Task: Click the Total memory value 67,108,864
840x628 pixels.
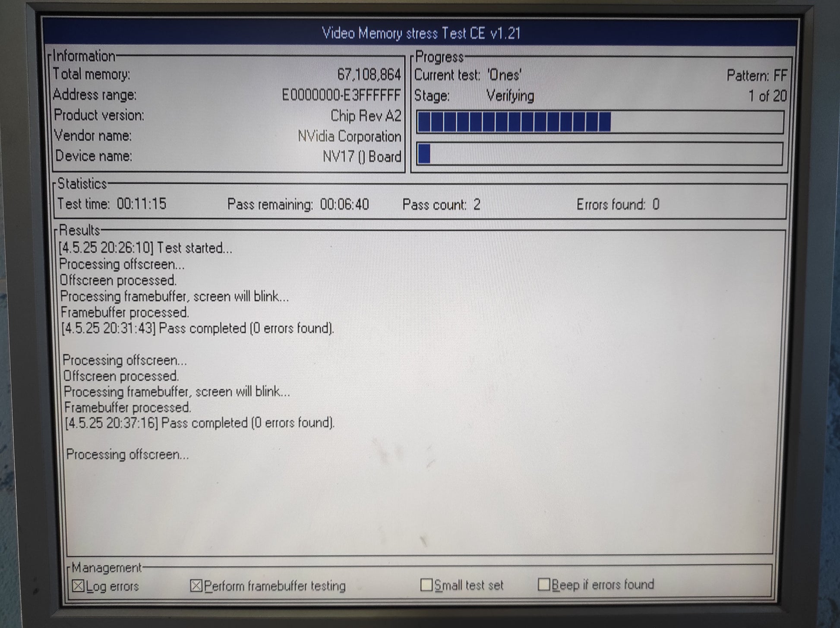Action: 369,75
